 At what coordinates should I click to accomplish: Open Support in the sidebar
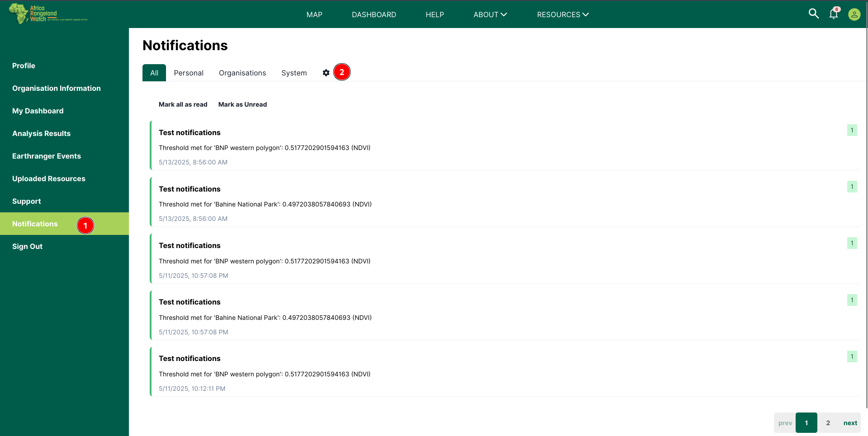click(64, 201)
